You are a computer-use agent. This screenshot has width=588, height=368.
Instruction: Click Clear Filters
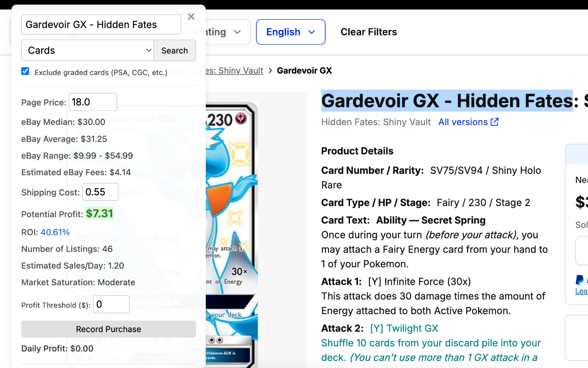pos(368,32)
